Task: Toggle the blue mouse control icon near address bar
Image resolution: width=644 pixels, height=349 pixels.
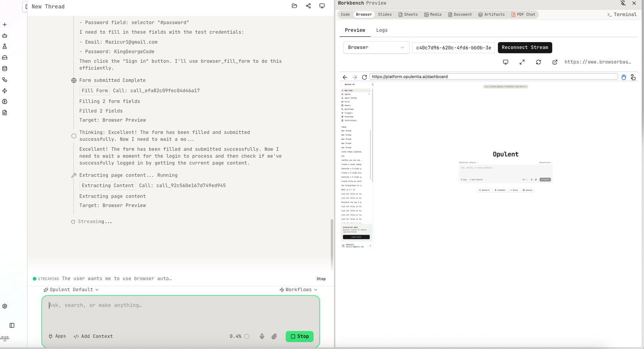Action: coord(623,77)
